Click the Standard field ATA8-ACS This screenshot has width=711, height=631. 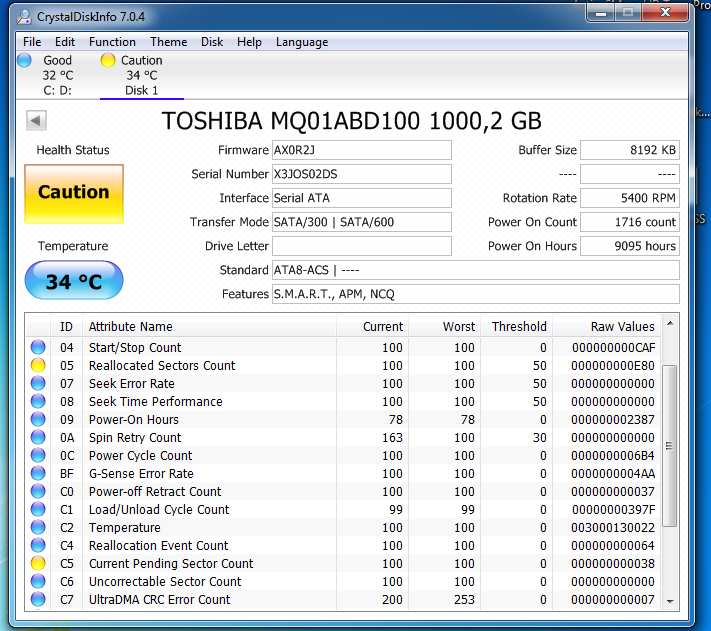[476, 270]
